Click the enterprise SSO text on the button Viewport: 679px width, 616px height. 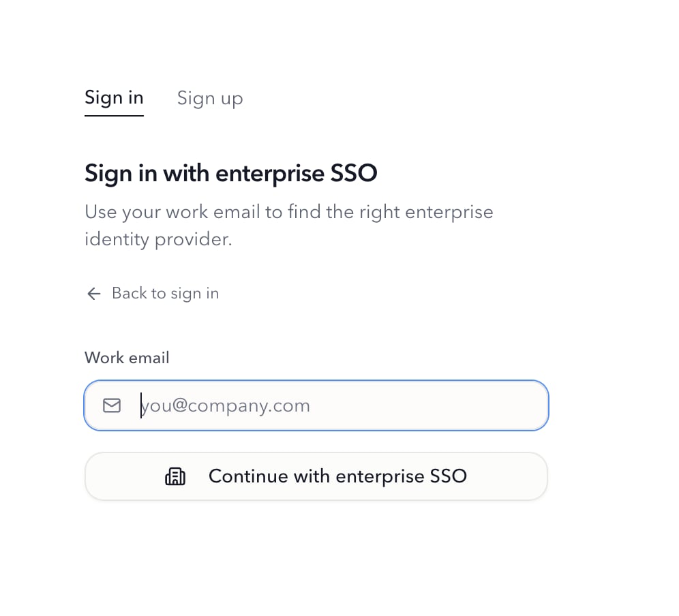click(402, 476)
